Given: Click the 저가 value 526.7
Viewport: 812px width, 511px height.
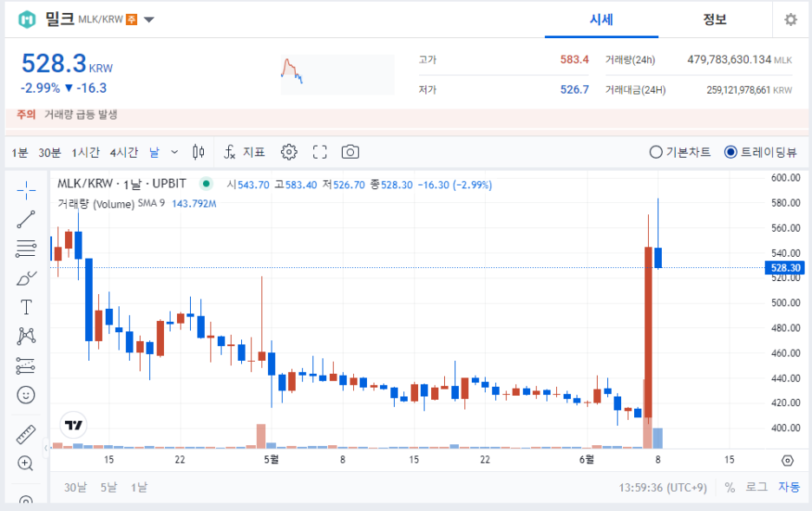Looking at the screenshot, I should click(574, 89).
